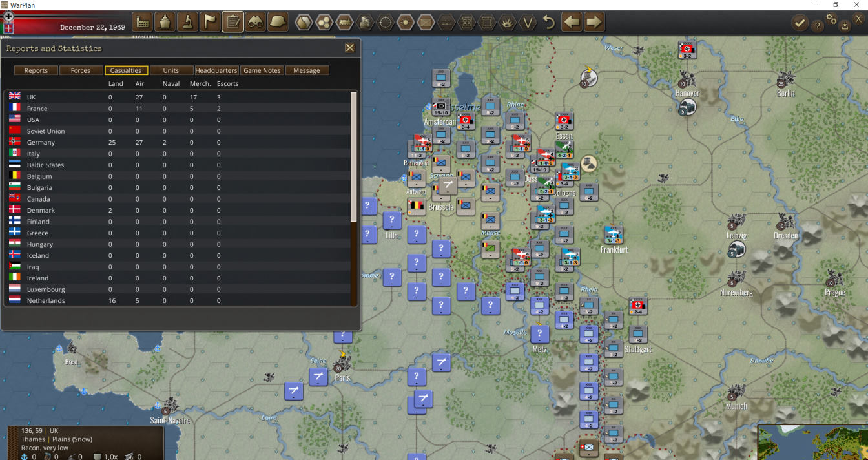Select the Casualties tab

click(126, 70)
